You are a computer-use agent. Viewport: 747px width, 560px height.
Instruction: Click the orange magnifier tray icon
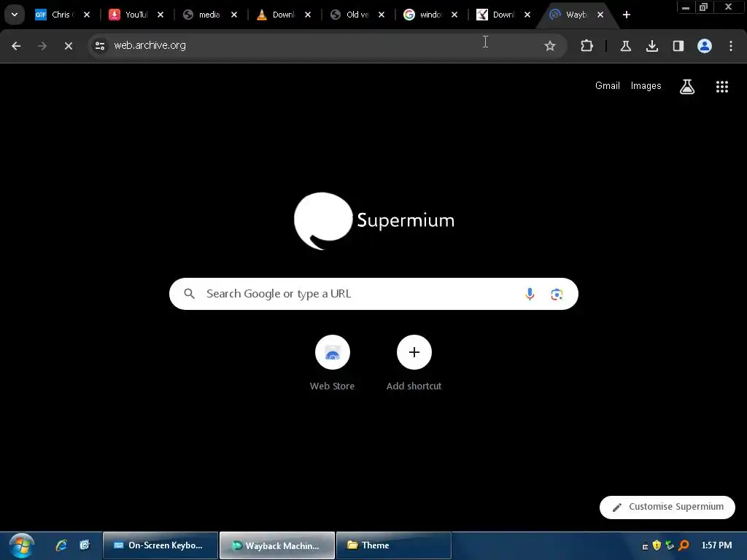coord(684,545)
